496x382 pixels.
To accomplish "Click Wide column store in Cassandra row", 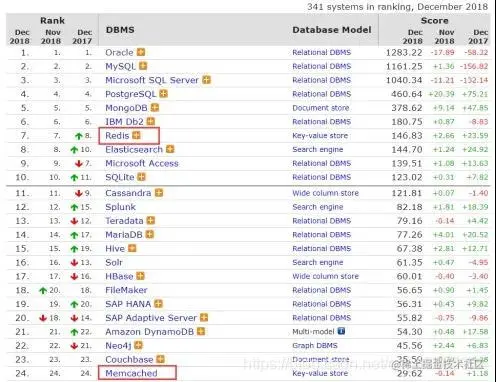I will pyautogui.click(x=326, y=193).
